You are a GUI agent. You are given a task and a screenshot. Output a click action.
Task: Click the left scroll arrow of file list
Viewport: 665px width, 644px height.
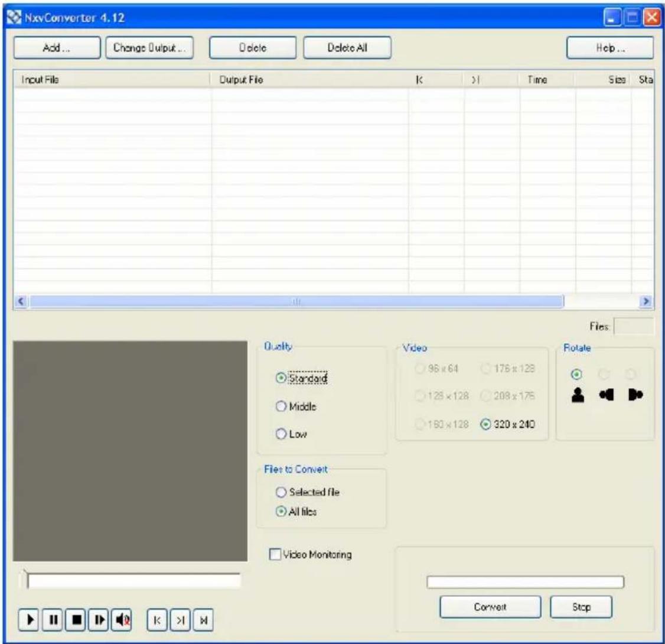(x=21, y=301)
